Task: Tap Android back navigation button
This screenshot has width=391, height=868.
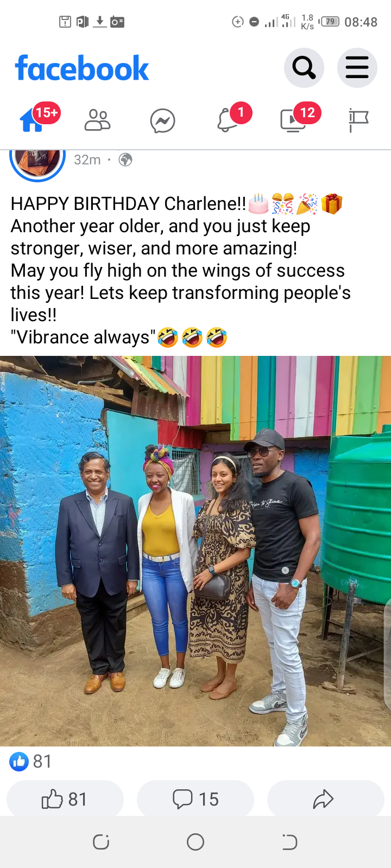Action: pyautogui.click(x=289, y=842)
